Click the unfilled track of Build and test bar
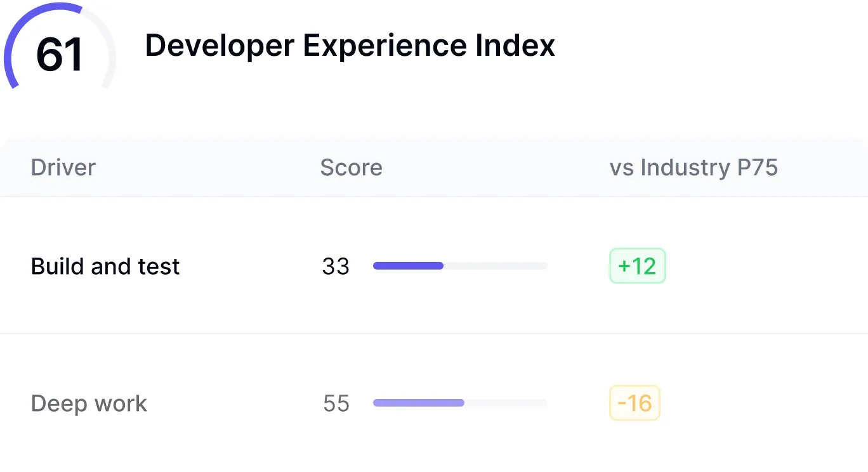Viewport: 868px width, 472px height. [x=495, y=266]
